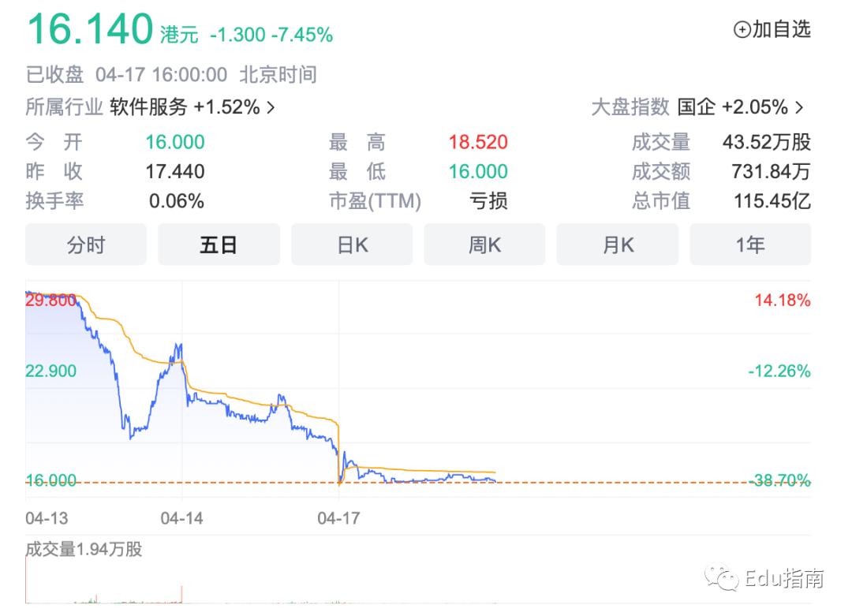Switch to the 分时 chart tab
This screenshot has height=616, width=852.
click(86, 245)
